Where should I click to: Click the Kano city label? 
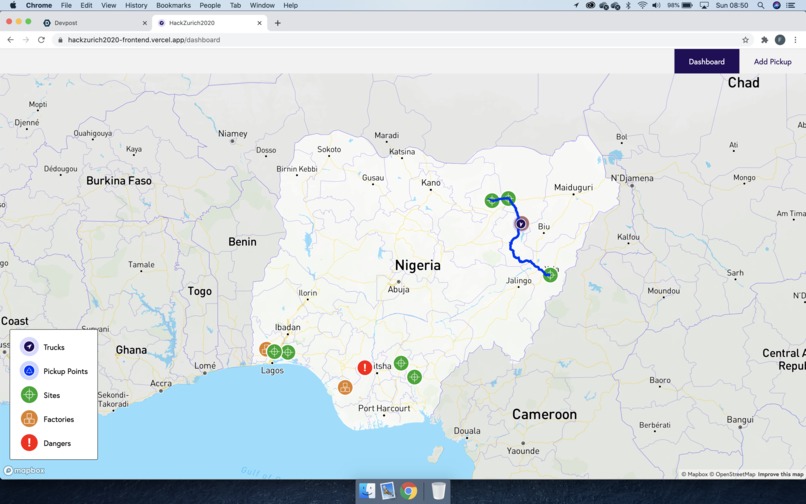click(431, 183)
